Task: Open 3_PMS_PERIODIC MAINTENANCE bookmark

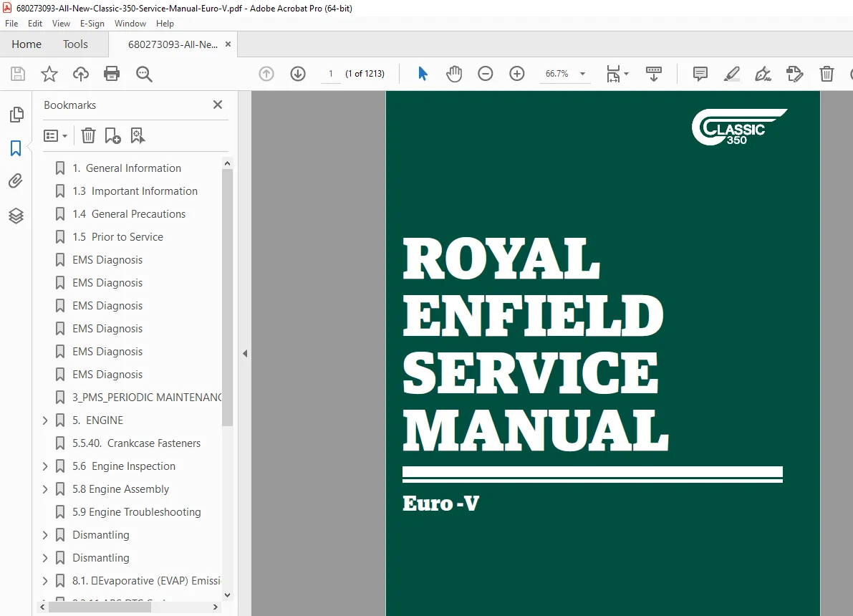Action: point(147,398)
